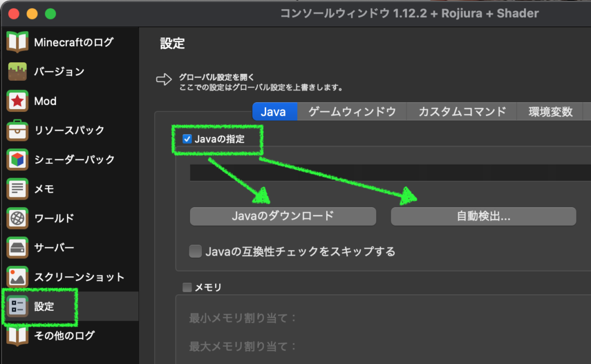Click the grass block icon for バージョン

click(17, 72)
